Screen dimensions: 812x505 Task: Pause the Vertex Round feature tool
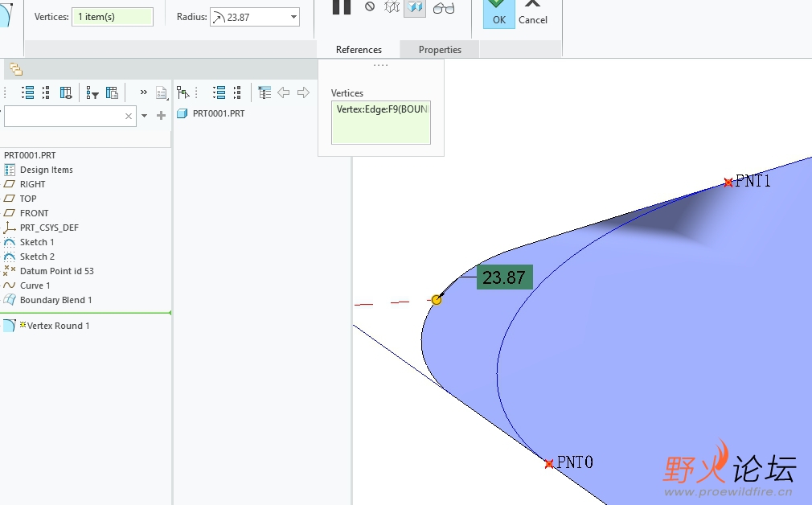click(x=341, y=6)
